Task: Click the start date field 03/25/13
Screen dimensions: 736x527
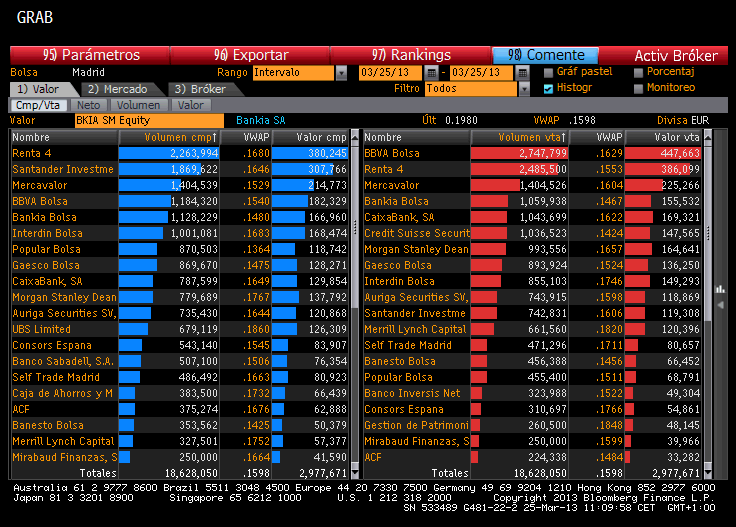Action: pyautogui.click(x=391, y=73)
